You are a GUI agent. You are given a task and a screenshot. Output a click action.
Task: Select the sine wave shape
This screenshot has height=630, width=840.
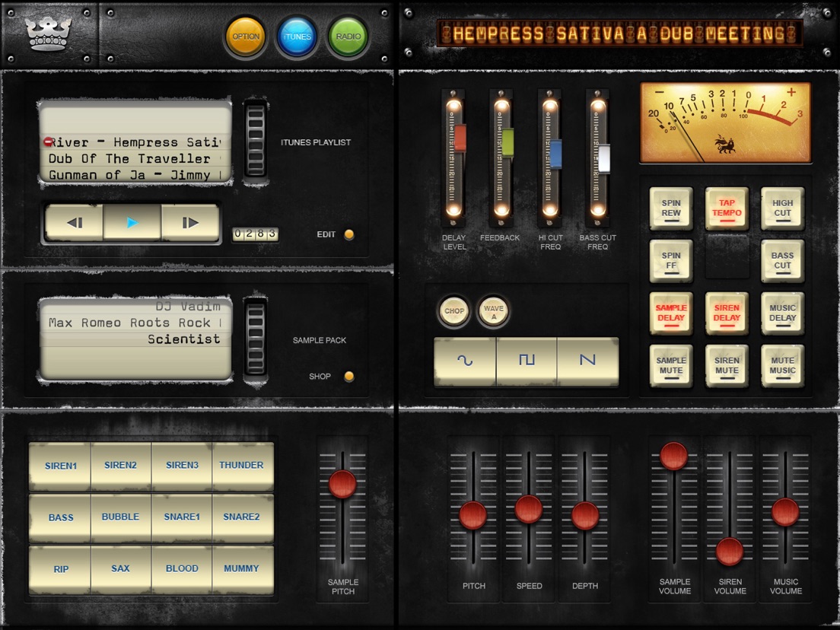point(464,361)
